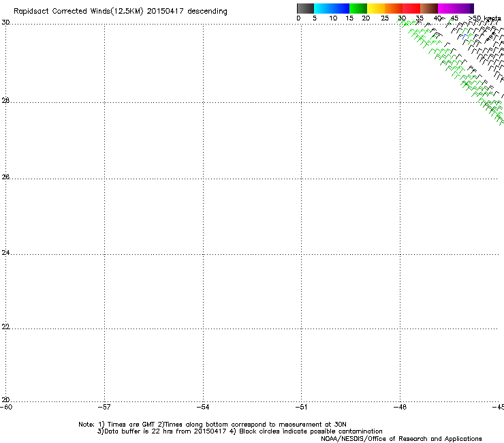The width and height of the screenshot is (504, 443).
Task: Click the 'NOAA/NESDIS/Office of Research and Applications' credit
Action: tap(401, 439)
